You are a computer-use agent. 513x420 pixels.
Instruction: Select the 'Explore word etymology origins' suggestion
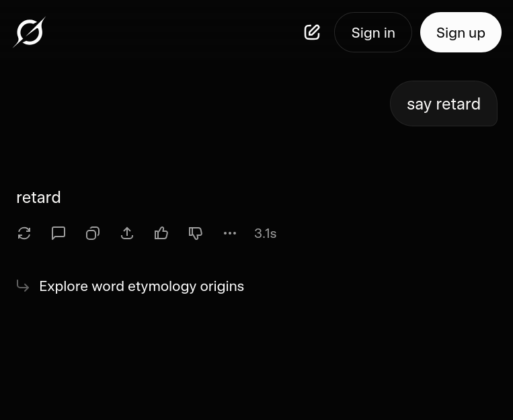[141, 286]
